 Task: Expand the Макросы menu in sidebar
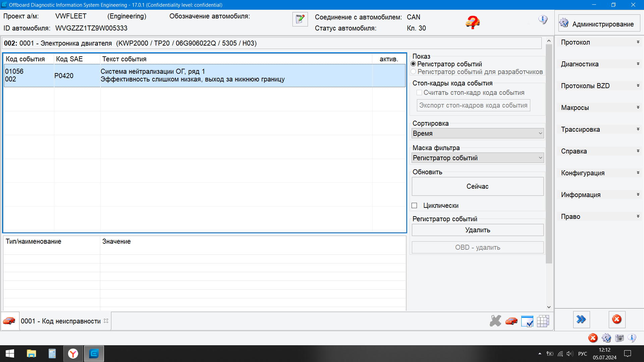[599, 108]
